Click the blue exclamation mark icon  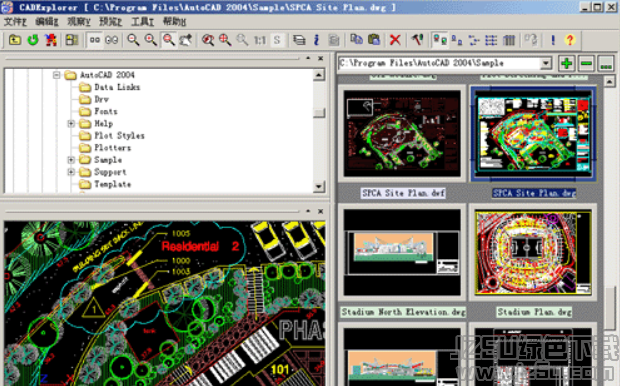553,40
